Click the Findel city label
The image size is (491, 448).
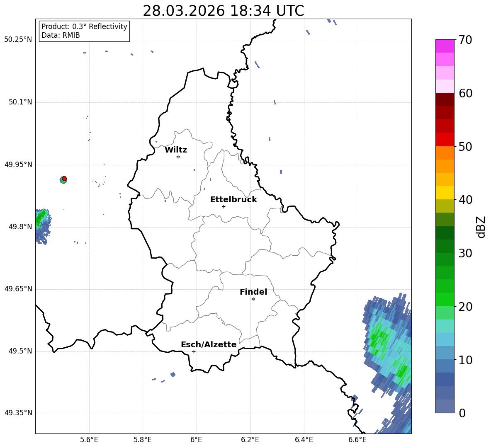point(253,292)
